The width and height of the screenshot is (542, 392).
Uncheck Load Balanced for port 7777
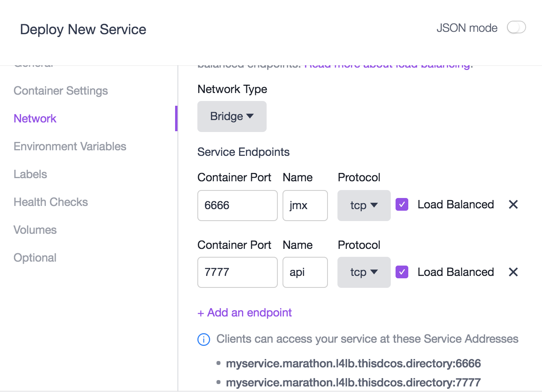(402, 272)
